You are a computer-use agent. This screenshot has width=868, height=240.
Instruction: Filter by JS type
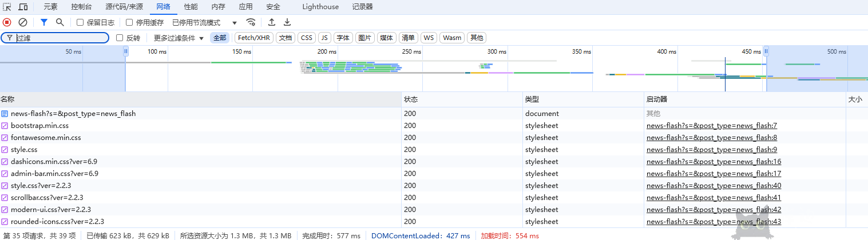point(324,38)
